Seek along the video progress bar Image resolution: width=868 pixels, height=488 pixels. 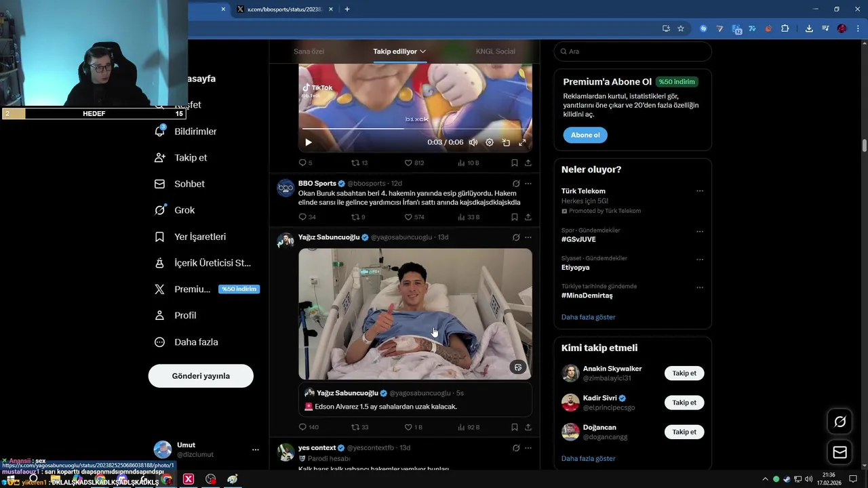[415, 128]
